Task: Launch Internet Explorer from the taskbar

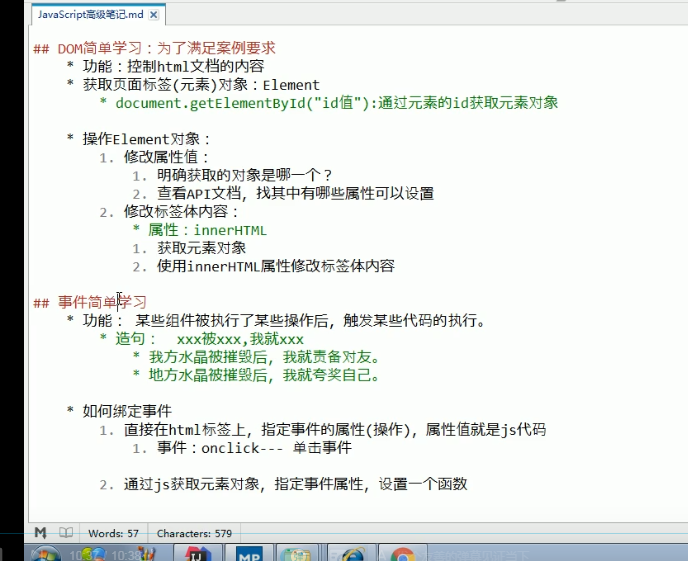Action: pos(353,554)
